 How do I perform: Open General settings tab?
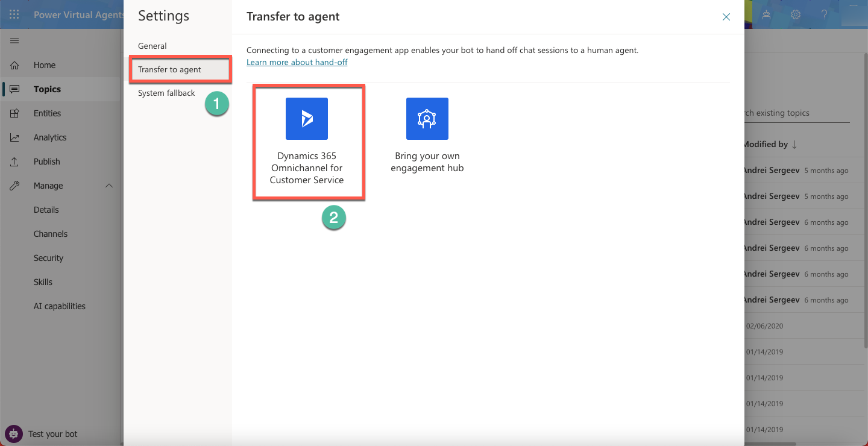click(153, 46)
